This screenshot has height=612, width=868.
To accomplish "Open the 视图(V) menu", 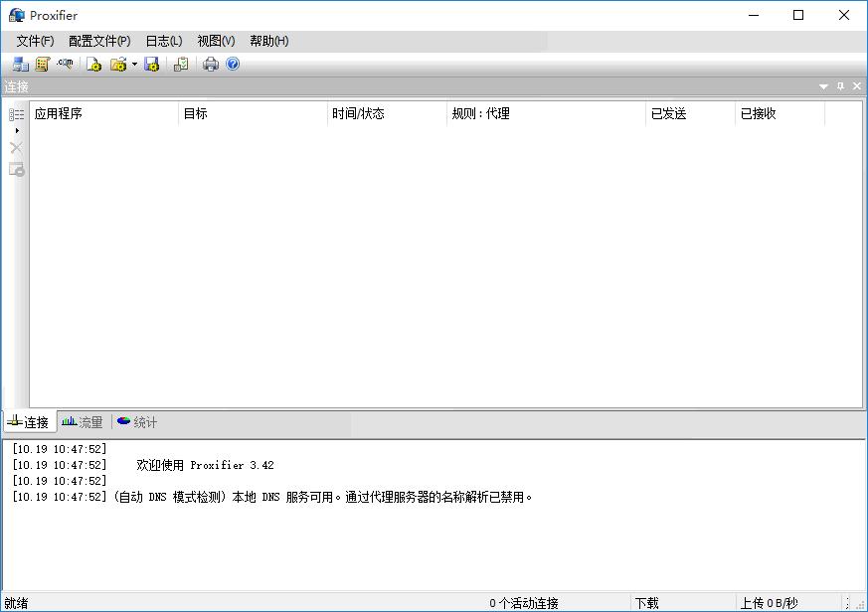I will tap(216, 41).
